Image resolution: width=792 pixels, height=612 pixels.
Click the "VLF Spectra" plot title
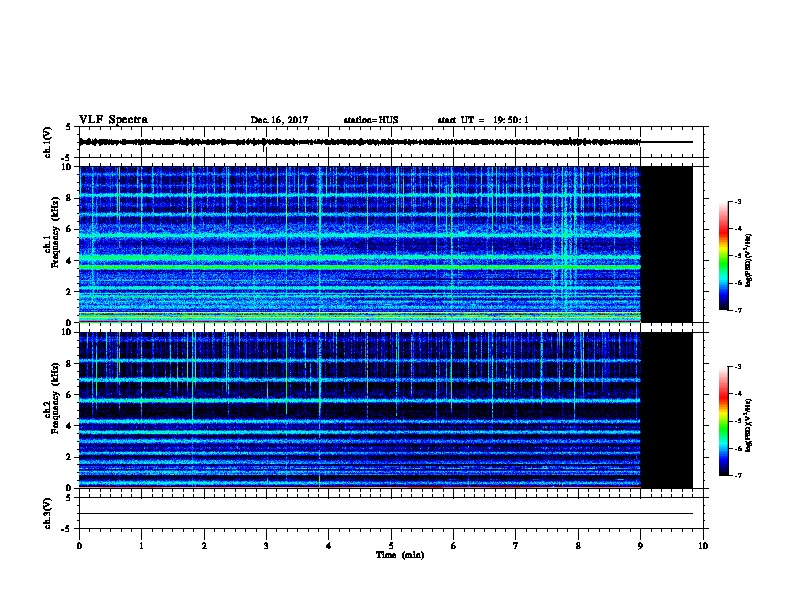tap(113, 119)
